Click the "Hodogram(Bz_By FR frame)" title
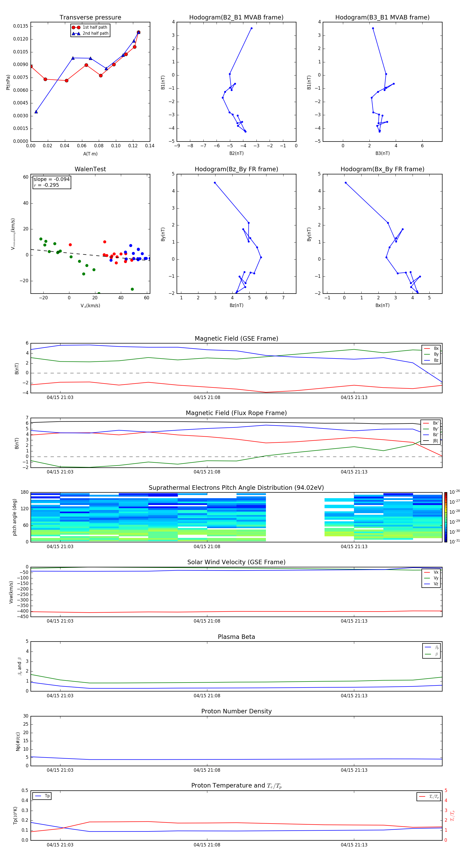Viewport: 473px width, 868px height. click(236, 169)
